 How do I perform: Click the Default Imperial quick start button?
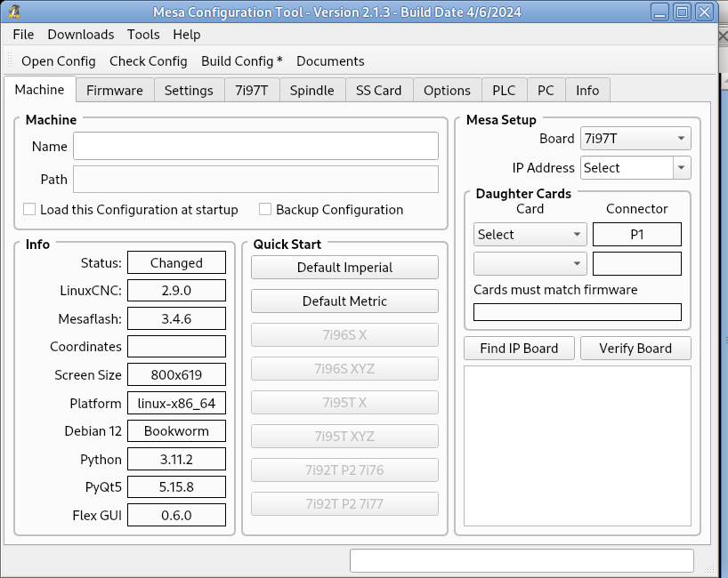[344, 267]
